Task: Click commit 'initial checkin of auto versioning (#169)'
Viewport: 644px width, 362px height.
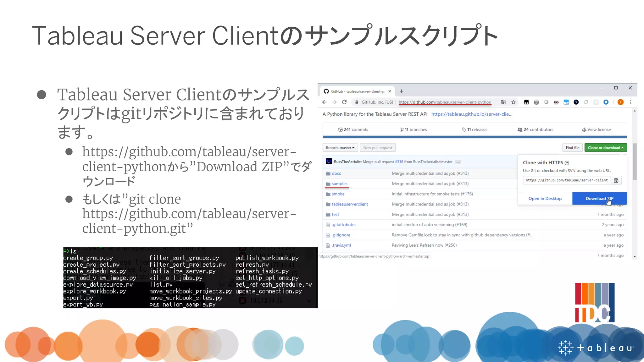Action: [430, 225]
